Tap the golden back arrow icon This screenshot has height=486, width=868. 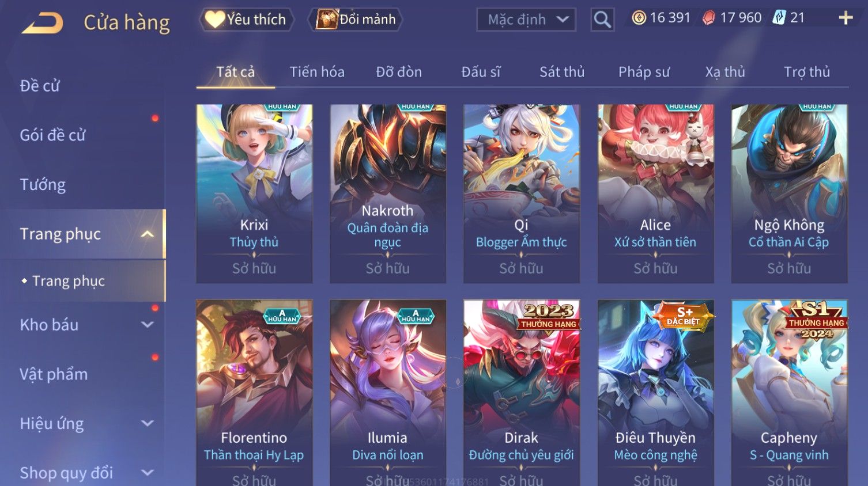click(43, 22)
